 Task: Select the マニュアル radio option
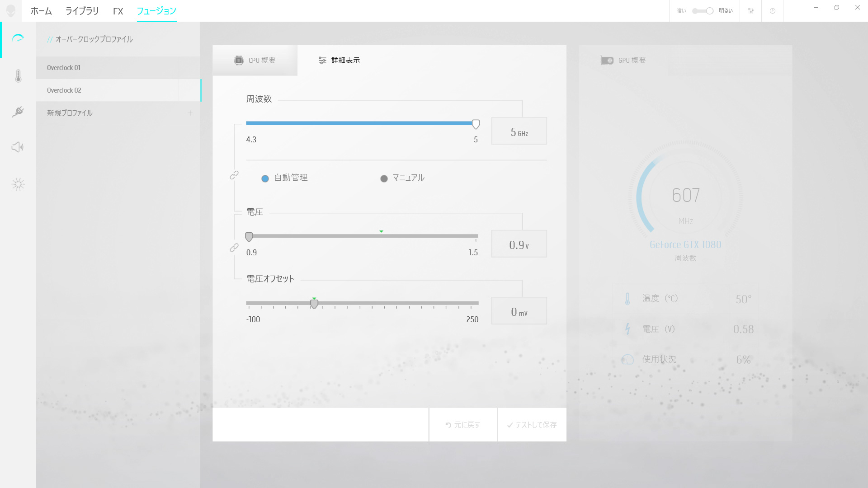pos(384,178)
